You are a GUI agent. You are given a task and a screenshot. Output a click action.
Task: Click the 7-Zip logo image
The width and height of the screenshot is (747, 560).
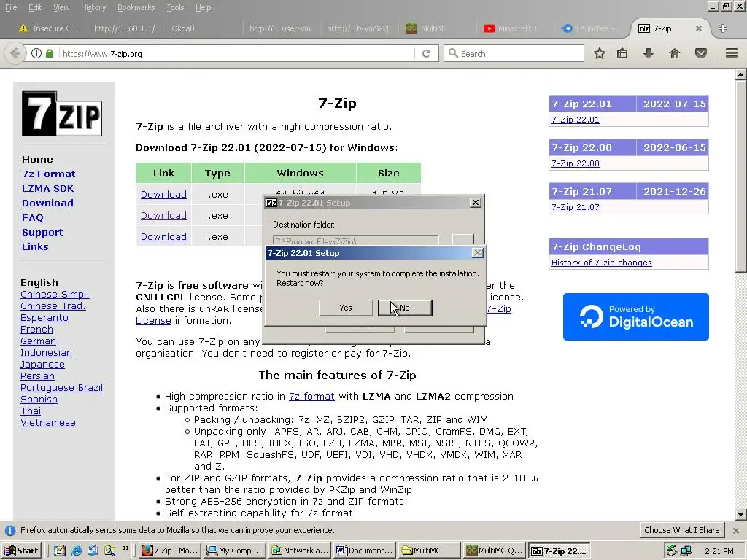[x=62, y=114]
